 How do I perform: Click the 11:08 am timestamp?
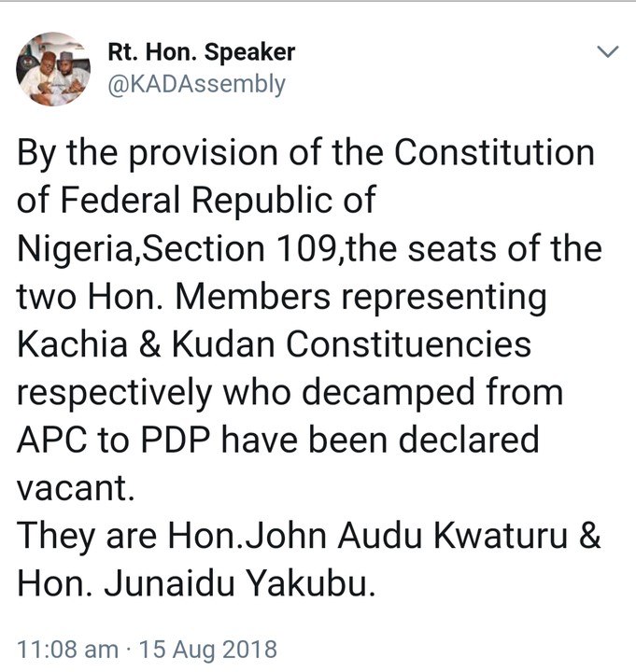(68, 648)
